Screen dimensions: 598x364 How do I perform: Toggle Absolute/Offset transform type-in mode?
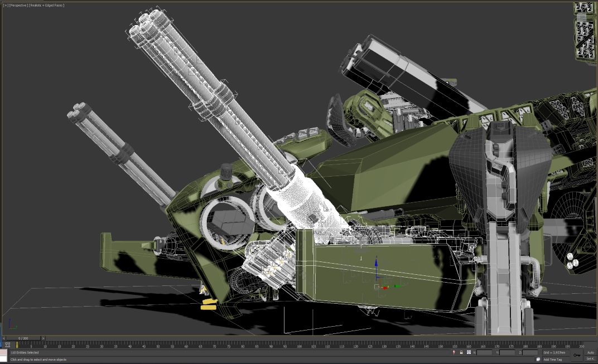469,352
